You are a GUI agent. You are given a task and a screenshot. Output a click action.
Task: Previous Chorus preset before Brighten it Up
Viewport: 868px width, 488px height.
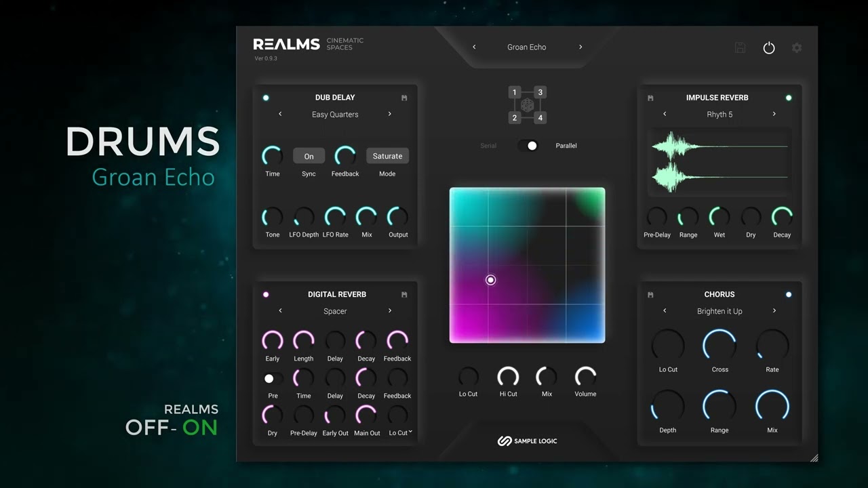tap(665, 310)
